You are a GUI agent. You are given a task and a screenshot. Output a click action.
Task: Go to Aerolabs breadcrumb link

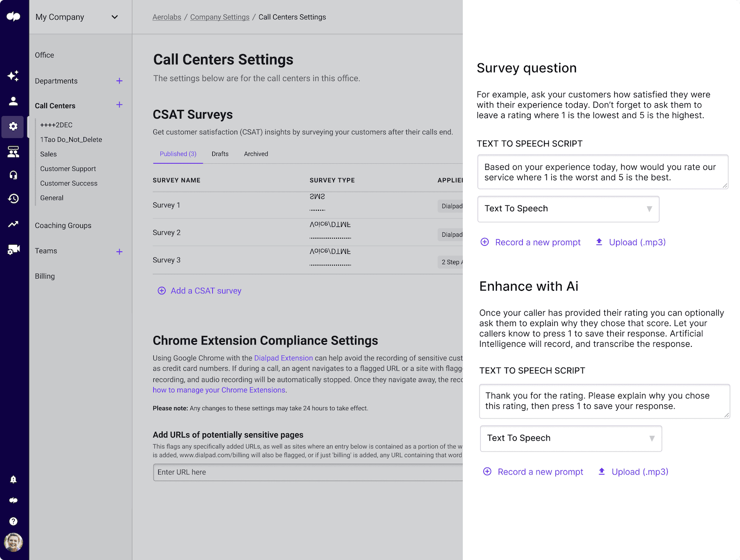click(x=167, y=17)
